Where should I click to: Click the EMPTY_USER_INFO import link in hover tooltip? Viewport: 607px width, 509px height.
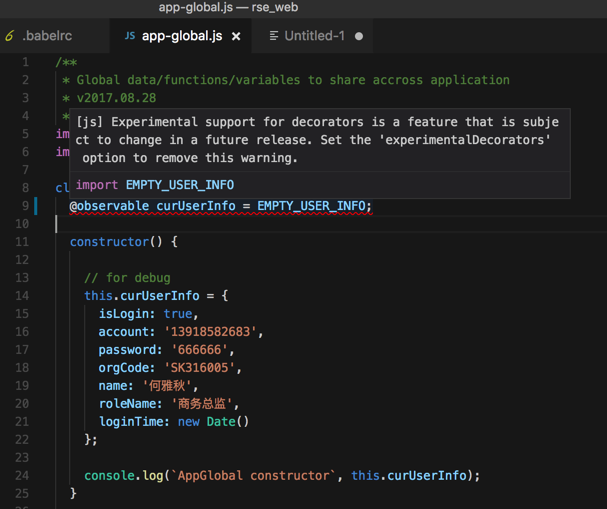179,185
